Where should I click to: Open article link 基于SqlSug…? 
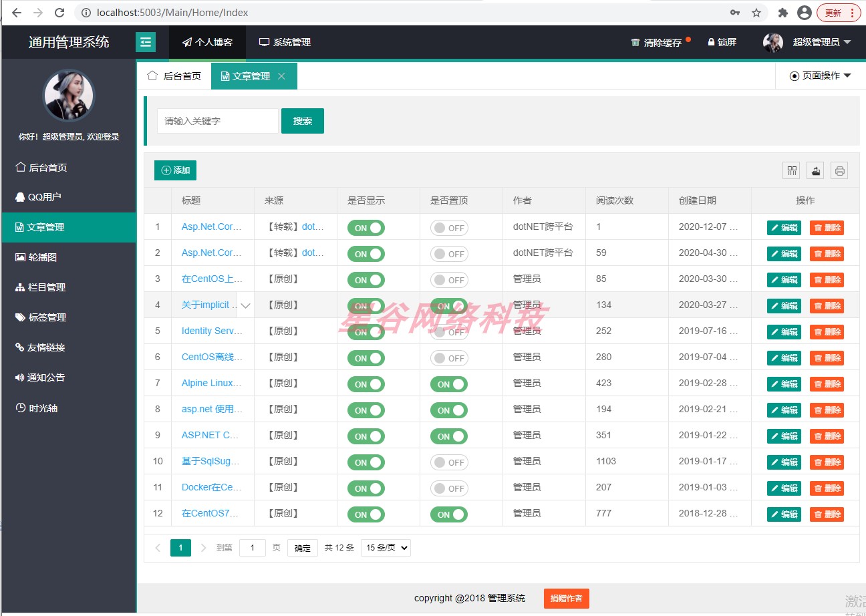tap(210, 461)
